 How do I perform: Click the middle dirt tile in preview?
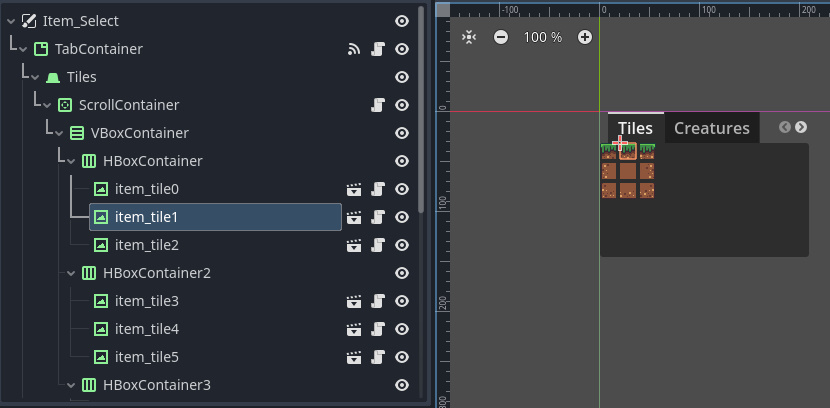coord(628,171)
